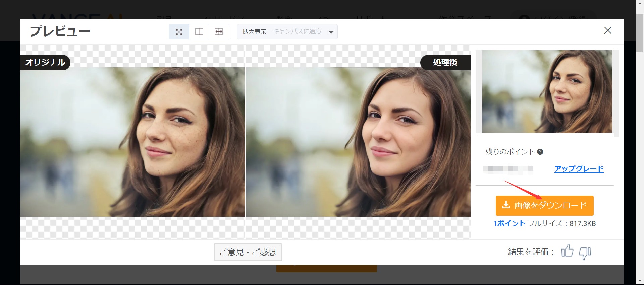Click the オリジナル label badge
The width and height of the screenshot is (644, 285).
pyautogui.click(x=45, y=62)
